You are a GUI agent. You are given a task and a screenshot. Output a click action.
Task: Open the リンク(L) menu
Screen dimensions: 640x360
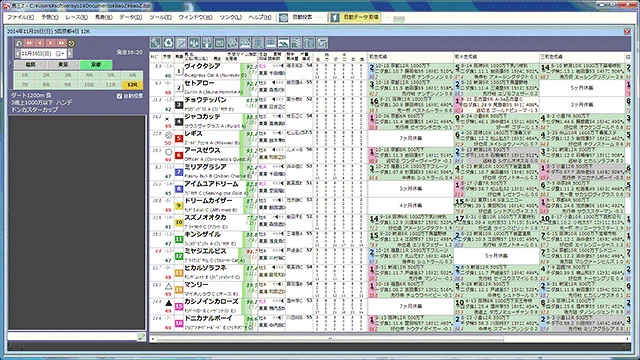[230, 17]
